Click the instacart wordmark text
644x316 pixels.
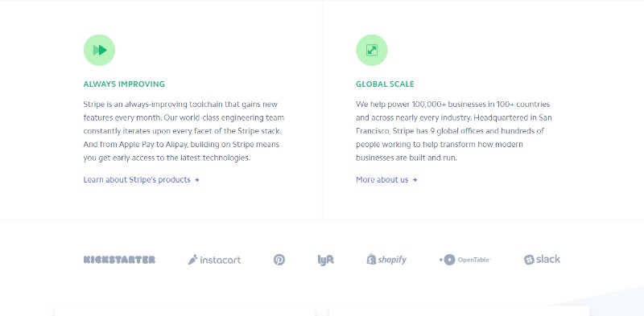coord(220,260)
